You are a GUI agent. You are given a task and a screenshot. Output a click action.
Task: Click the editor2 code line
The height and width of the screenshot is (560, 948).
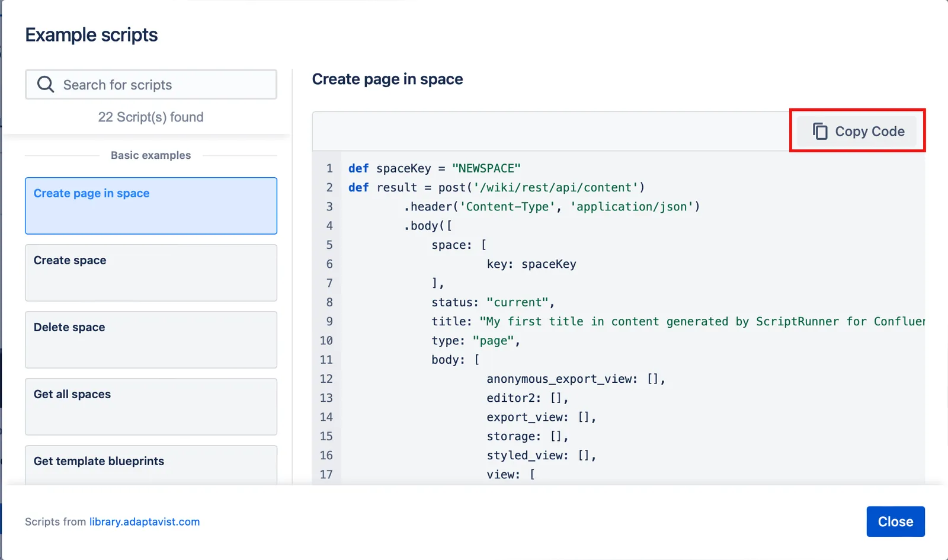point(527,398)
